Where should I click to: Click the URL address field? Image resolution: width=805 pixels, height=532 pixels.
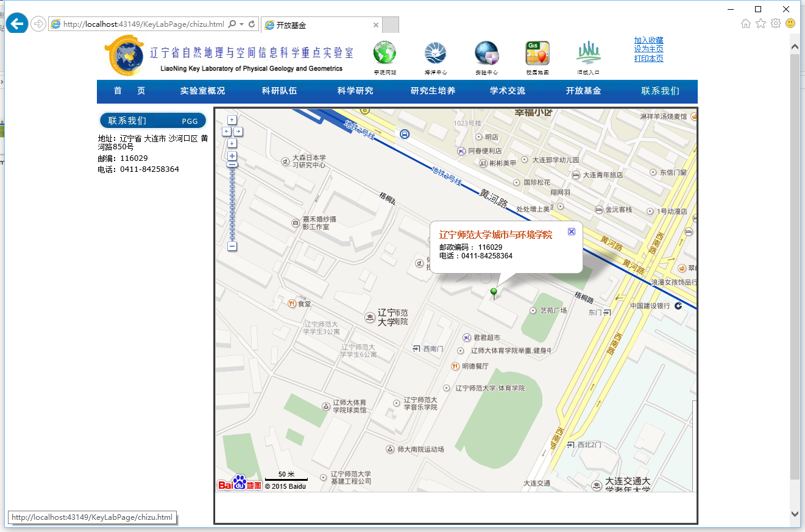pos(144,24)
